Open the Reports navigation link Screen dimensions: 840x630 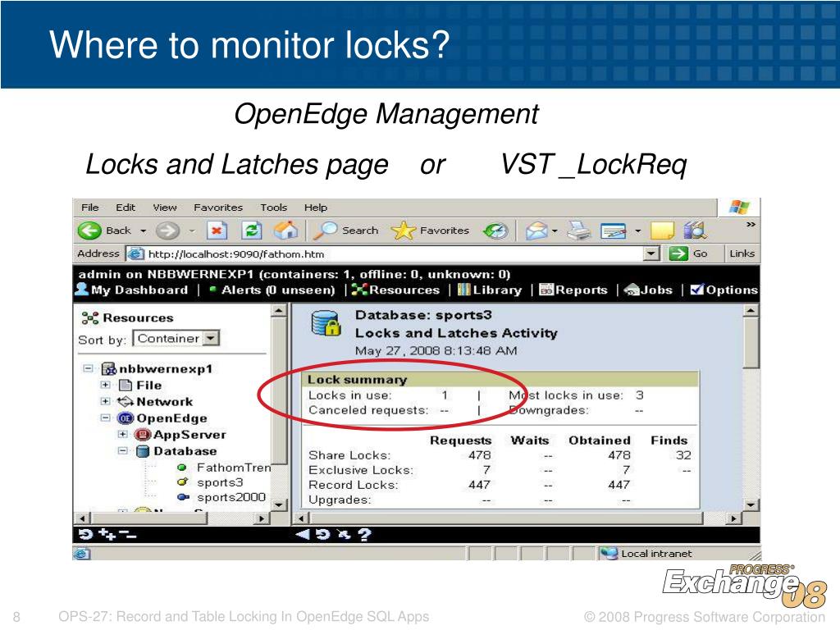(573, 290)
